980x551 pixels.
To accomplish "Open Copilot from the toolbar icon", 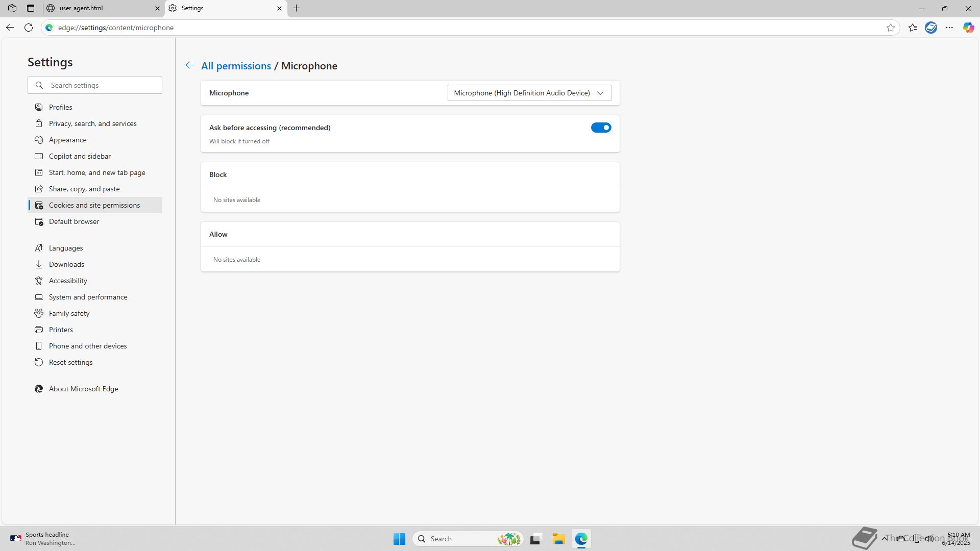I will point(968,28).
